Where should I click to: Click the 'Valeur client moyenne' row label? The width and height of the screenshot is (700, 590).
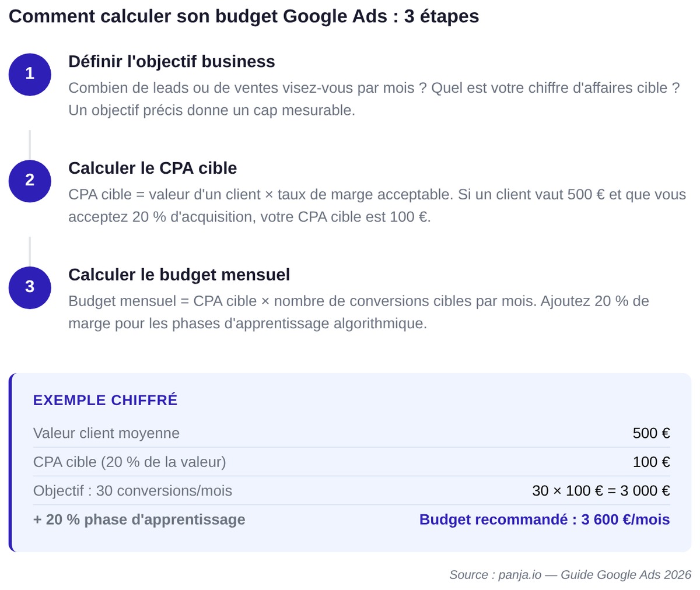coord(106,434)
